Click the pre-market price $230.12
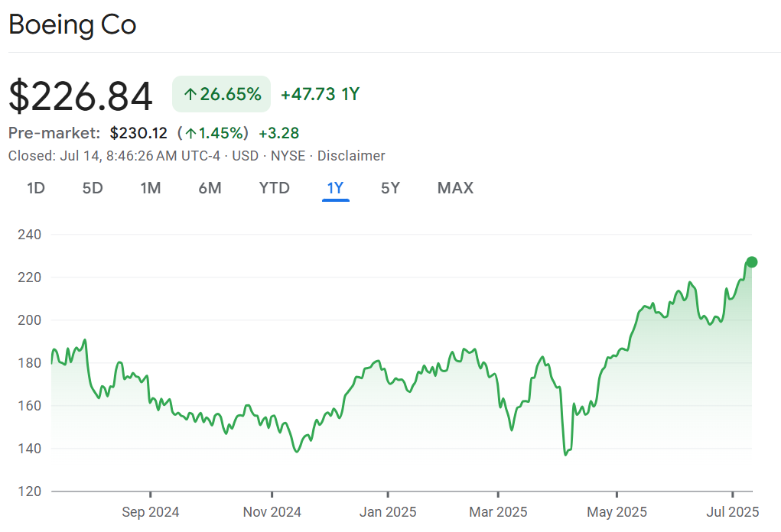 tap(138, 133)
